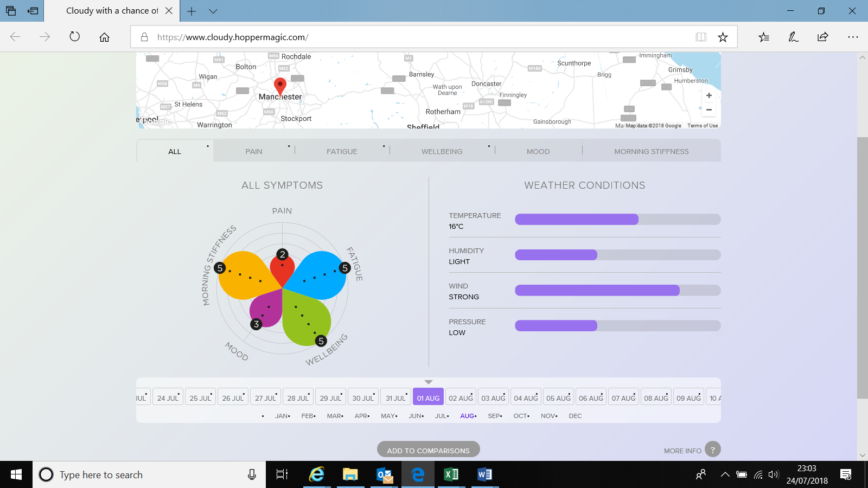Select the MORNING STIFFNESS tab
Image resolution: width=868 pixels, height=488 pixels.
click(651, 151)
